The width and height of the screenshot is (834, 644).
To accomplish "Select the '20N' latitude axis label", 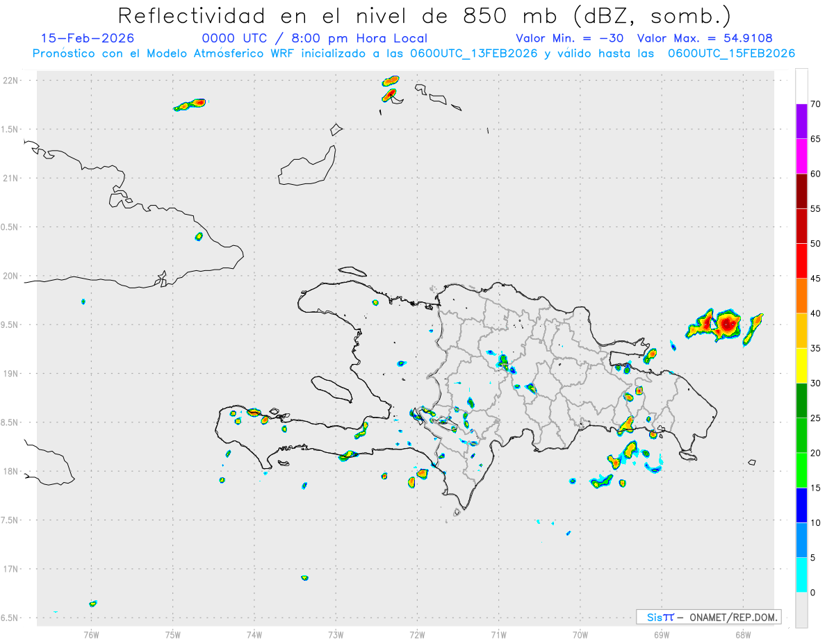I will pos(11,276).
